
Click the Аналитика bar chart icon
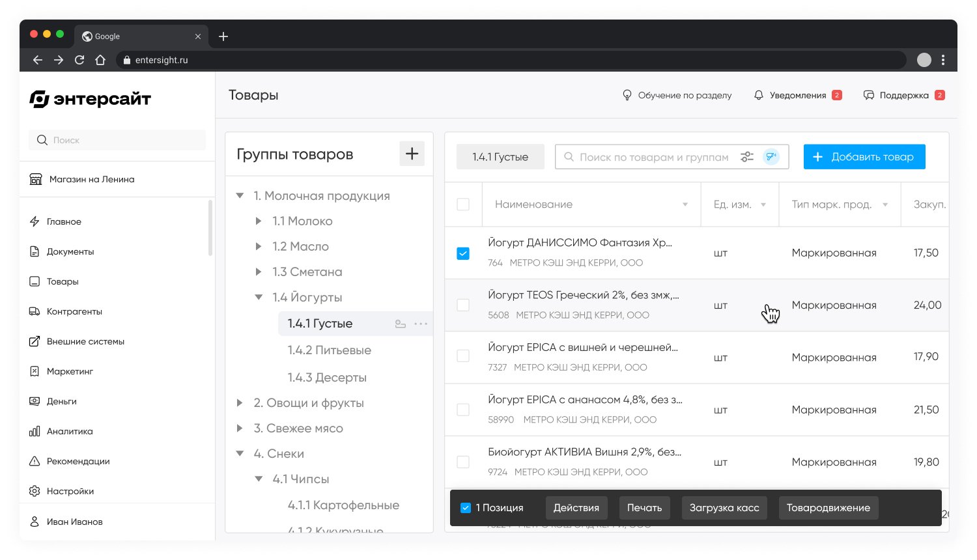point(35,431)
